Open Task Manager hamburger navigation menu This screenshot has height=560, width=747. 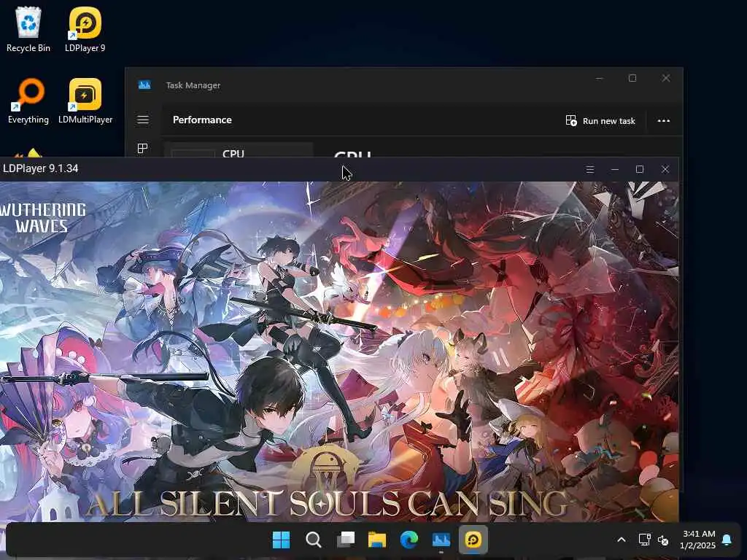point(143,120)
